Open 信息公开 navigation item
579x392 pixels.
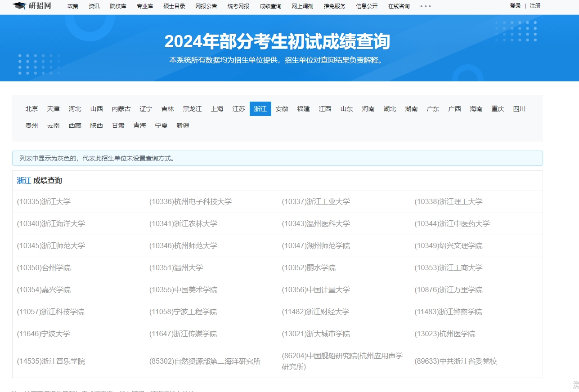click(x=367, y=6)
